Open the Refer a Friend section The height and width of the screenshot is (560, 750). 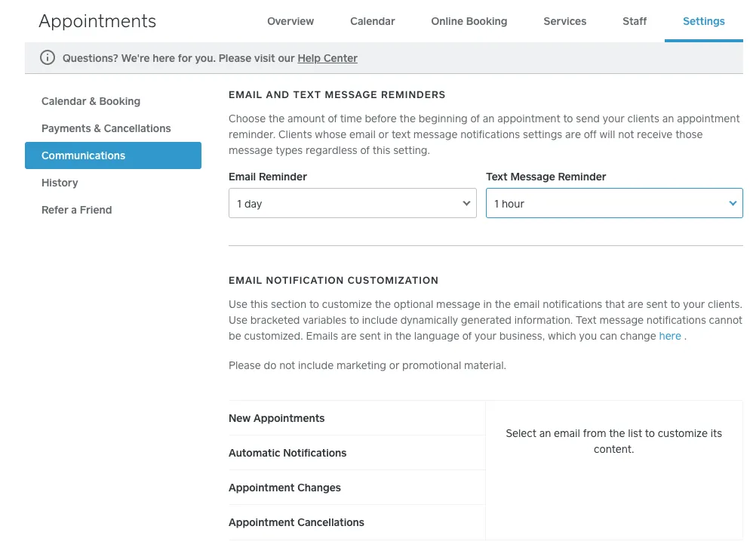[76, 210]
